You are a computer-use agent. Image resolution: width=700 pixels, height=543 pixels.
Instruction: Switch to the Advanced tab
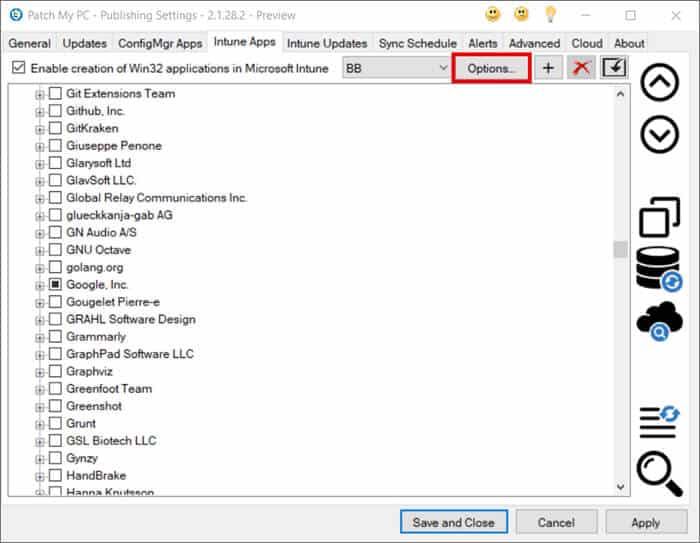(x=534, y=43)
